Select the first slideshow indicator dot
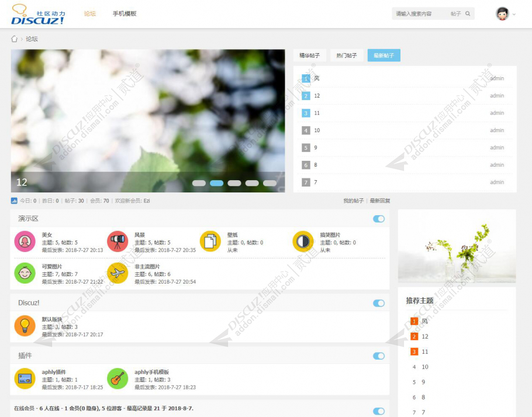Viewport: 532px width, 417px height. point(199,183)
